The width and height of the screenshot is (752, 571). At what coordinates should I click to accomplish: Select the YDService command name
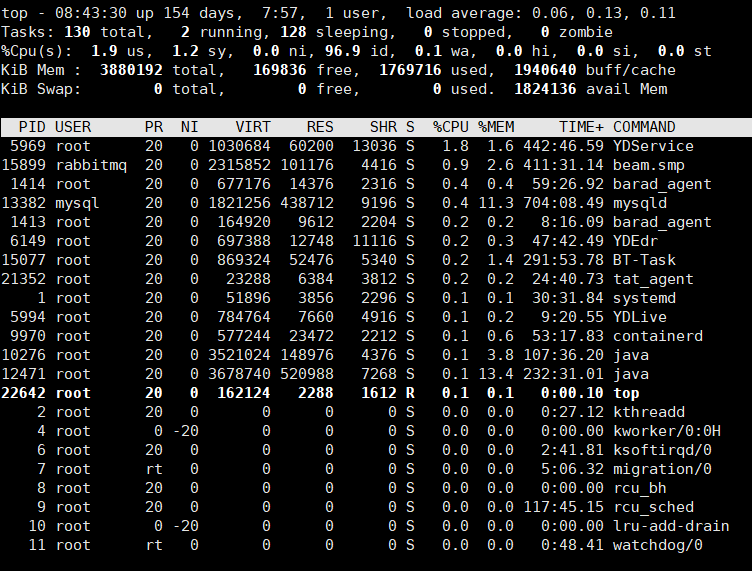[653, 146]
